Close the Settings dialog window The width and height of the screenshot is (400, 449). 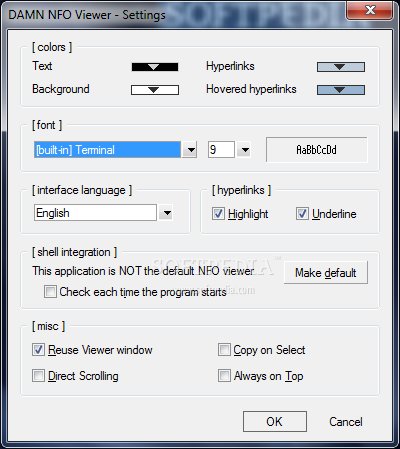(370, 10)
